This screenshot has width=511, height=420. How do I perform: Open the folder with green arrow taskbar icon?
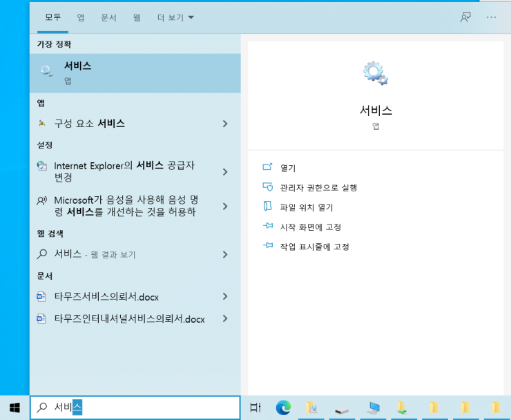(403, 408)
